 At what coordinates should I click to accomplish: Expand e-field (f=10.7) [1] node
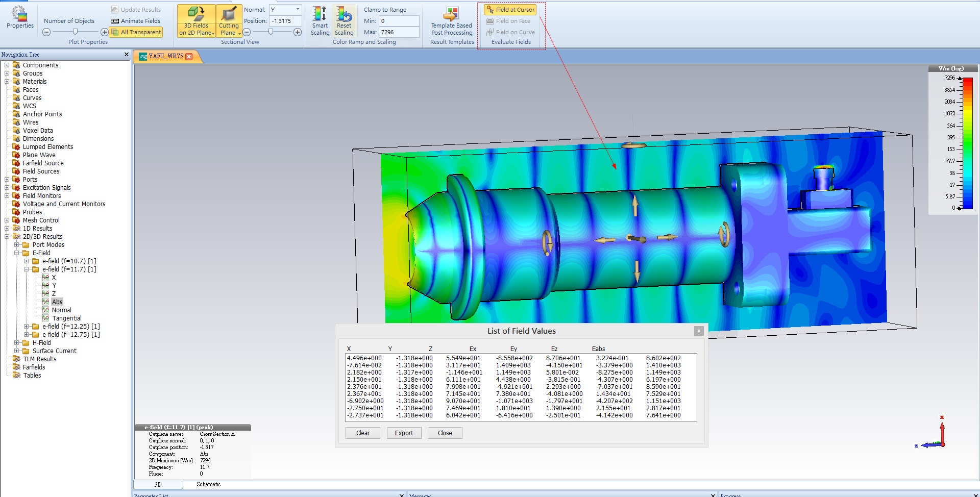pyautogui.click(x=27, y=261)
